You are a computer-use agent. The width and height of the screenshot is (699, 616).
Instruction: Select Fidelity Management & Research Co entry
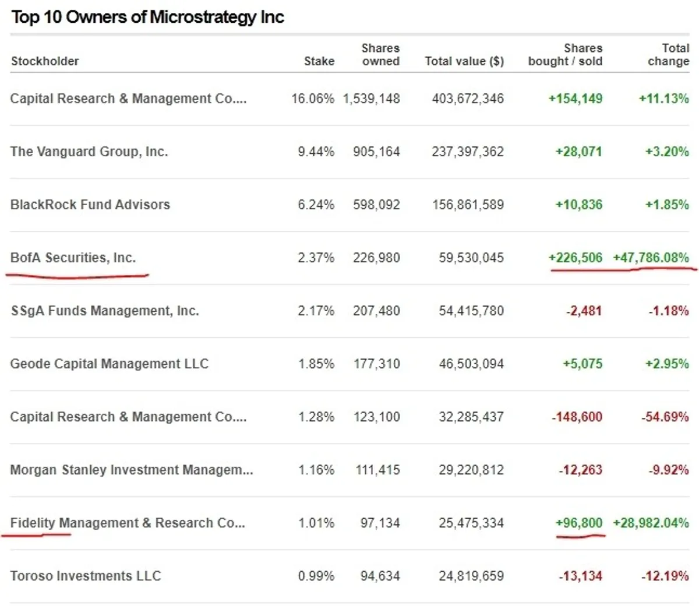tap(128, 523)
